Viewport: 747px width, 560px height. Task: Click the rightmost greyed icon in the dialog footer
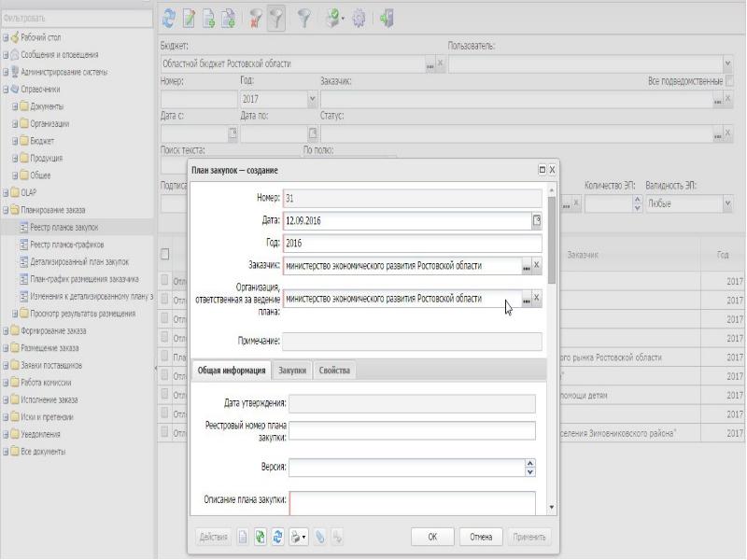(x=337, y=537)
